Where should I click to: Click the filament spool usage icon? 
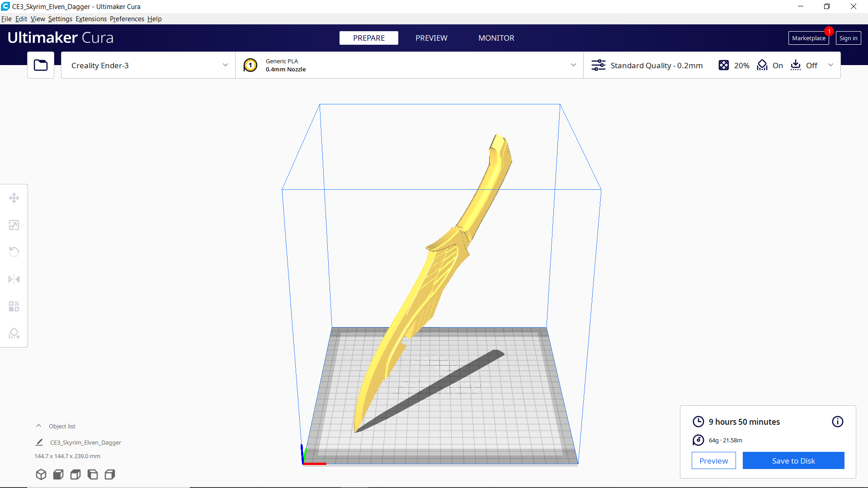[698, 440]
